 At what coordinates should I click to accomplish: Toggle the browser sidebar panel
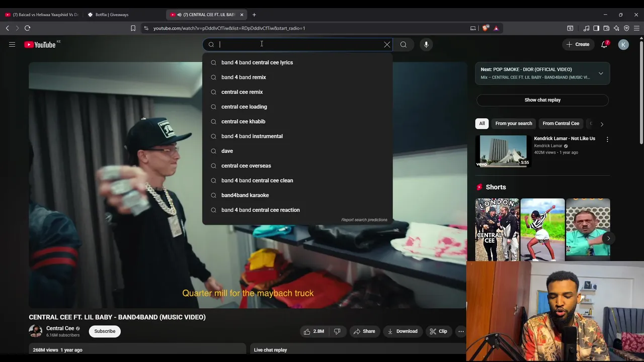596,28
